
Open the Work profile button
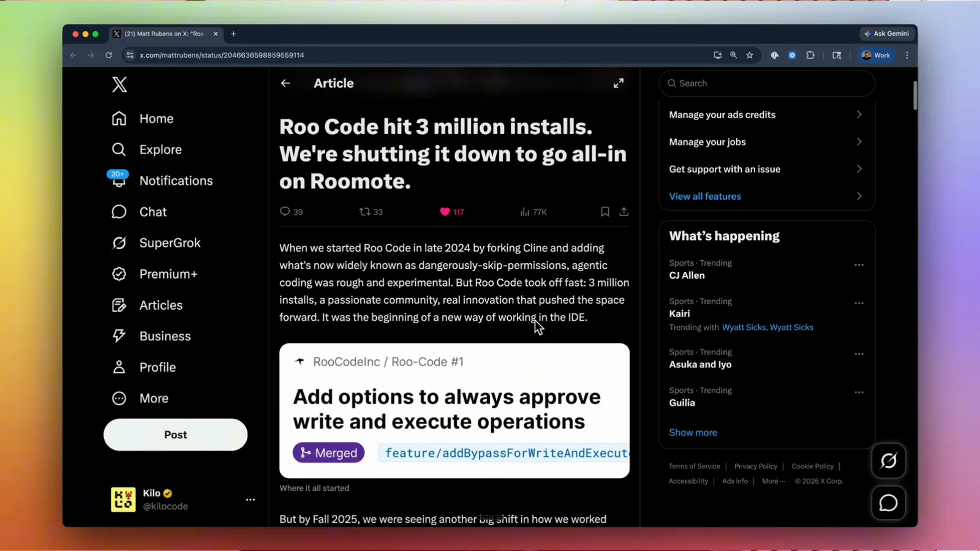pyautogui.click(x=876, y=55)
